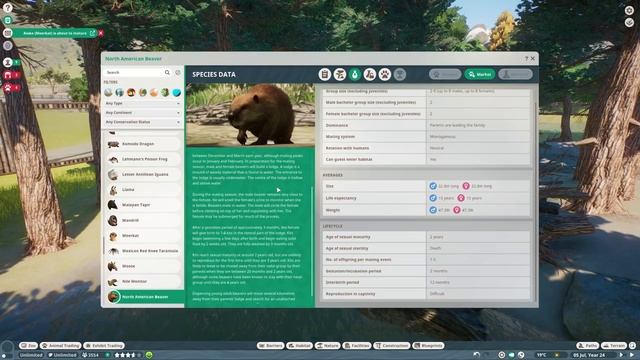Dismiss the Meerkat maturity notification with red X
Screen dimensions: 640x360
pos(101,33)
